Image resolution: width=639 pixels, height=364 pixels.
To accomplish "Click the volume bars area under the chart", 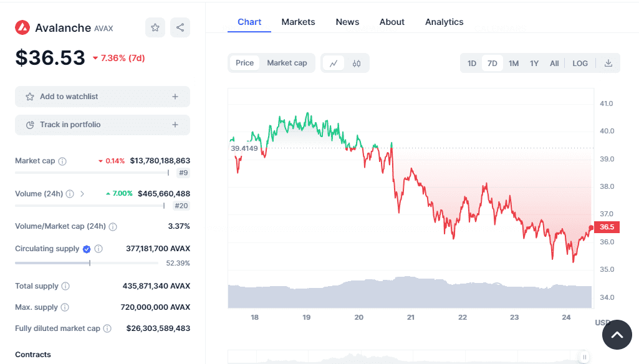I will [x=410, y=292].
